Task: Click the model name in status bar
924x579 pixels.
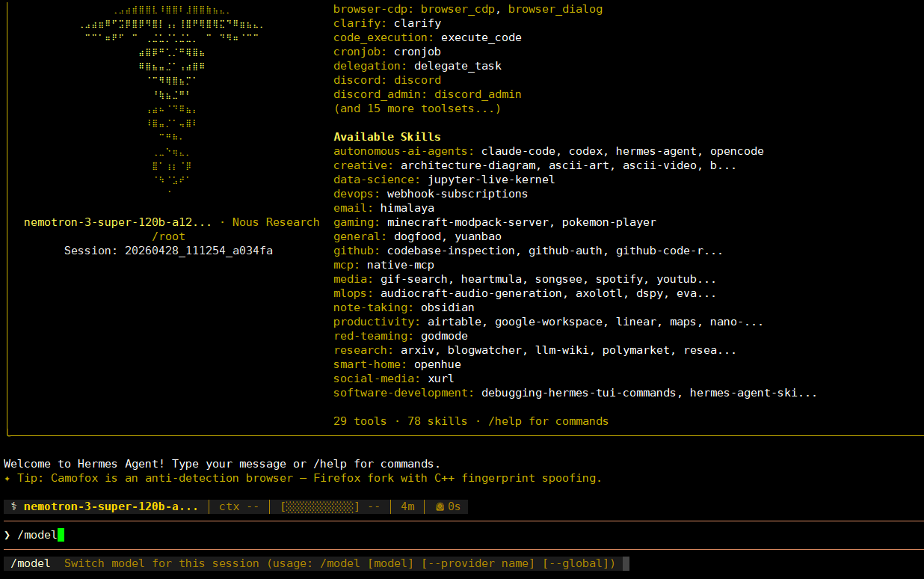Action: pyautogui.click(x=111, y=506)
